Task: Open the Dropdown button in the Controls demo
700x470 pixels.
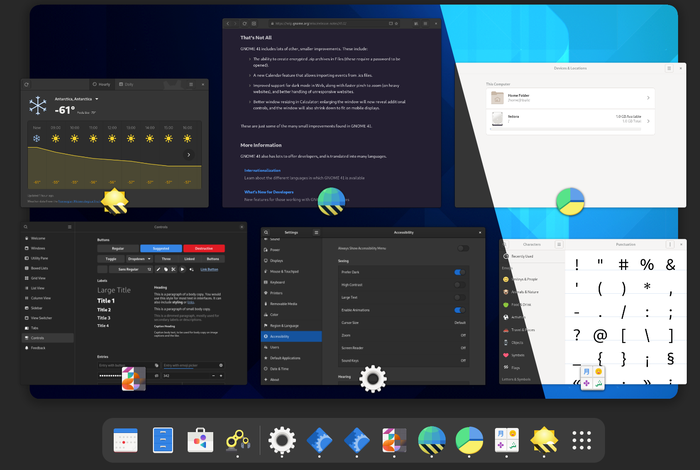Action: [x=139, y=259]
